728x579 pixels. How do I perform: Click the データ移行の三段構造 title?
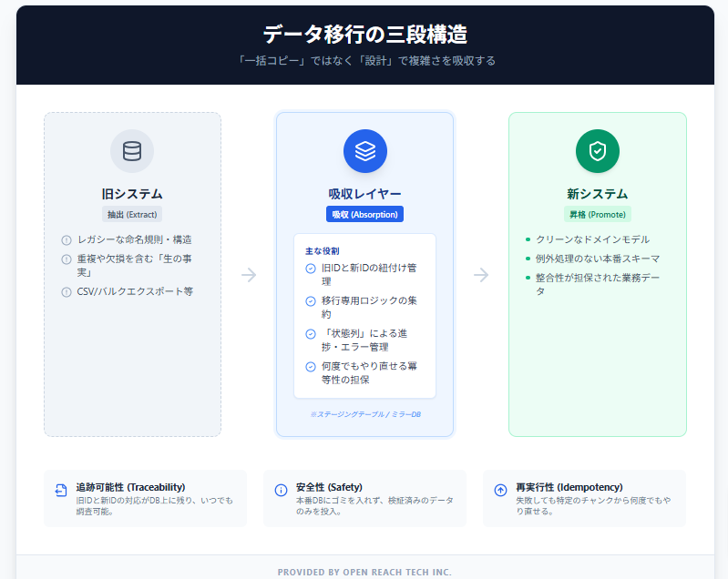pos(364,35)
